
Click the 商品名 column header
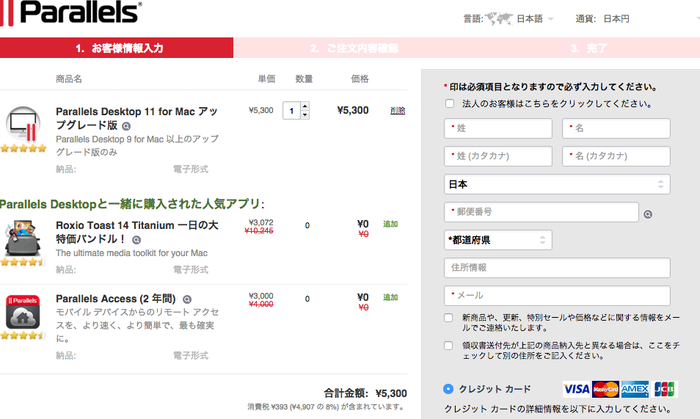coord(69,79)
